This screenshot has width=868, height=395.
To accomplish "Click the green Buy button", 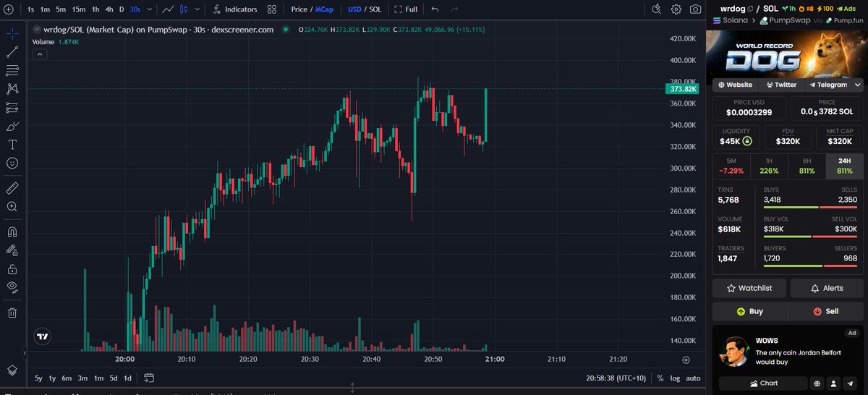I will click(750, 311).
